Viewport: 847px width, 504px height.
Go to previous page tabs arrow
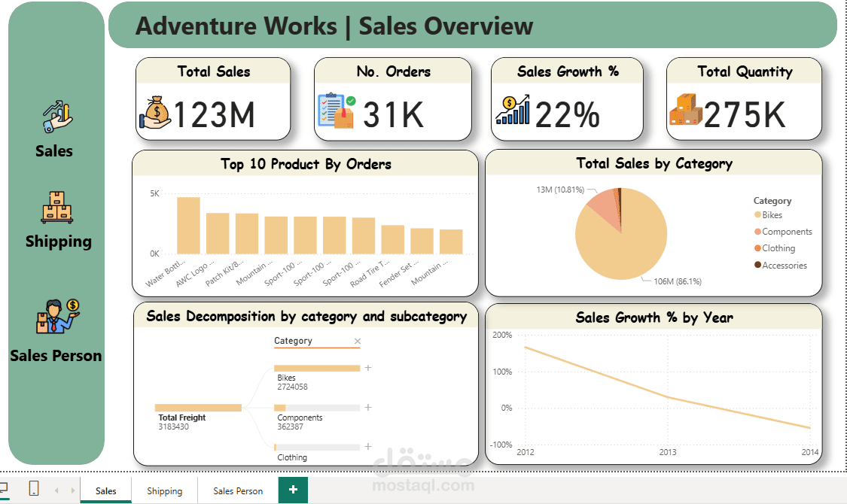pyautogui.click(x=56, y=490)
